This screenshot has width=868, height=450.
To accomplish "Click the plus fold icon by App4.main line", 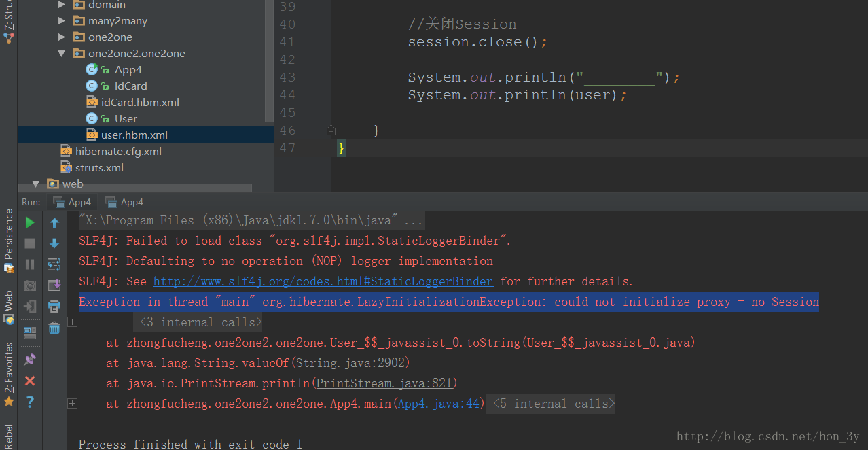I will (73, 404).
